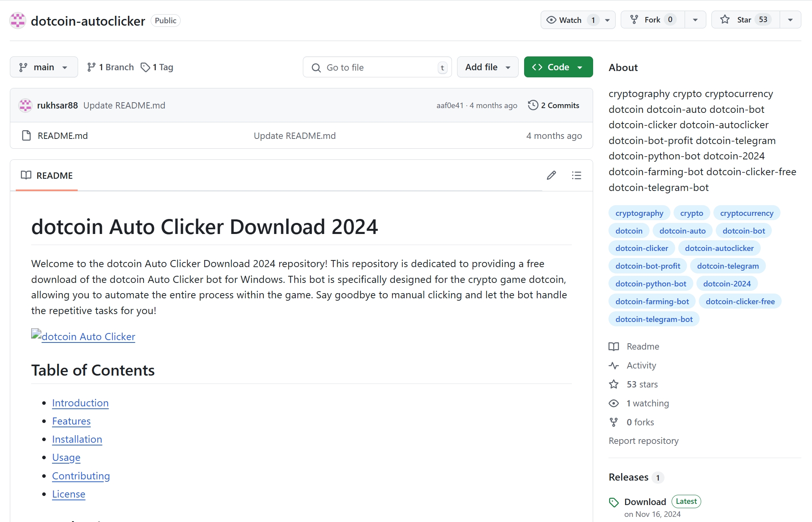The width and height of the screenshot is (812, 522).
Task: Expand the main branch dropdown
Action: coord(44,67)
